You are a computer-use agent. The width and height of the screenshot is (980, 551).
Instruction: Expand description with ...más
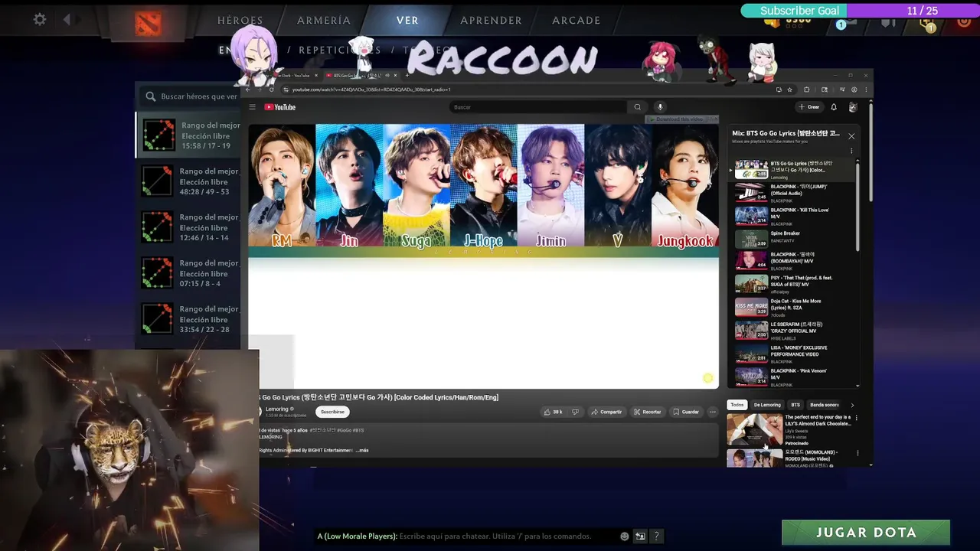(362, 450)
